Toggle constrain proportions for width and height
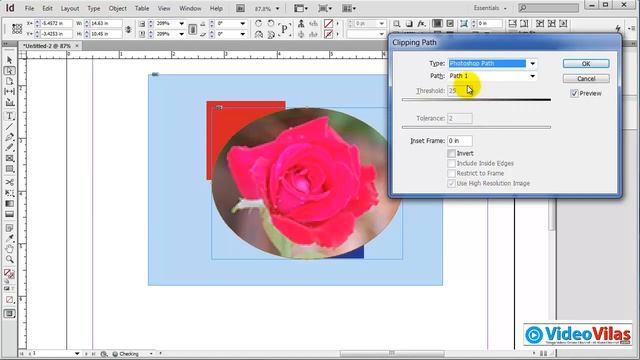The width and height of the screenshot is (640, 360). pos(128,29)
